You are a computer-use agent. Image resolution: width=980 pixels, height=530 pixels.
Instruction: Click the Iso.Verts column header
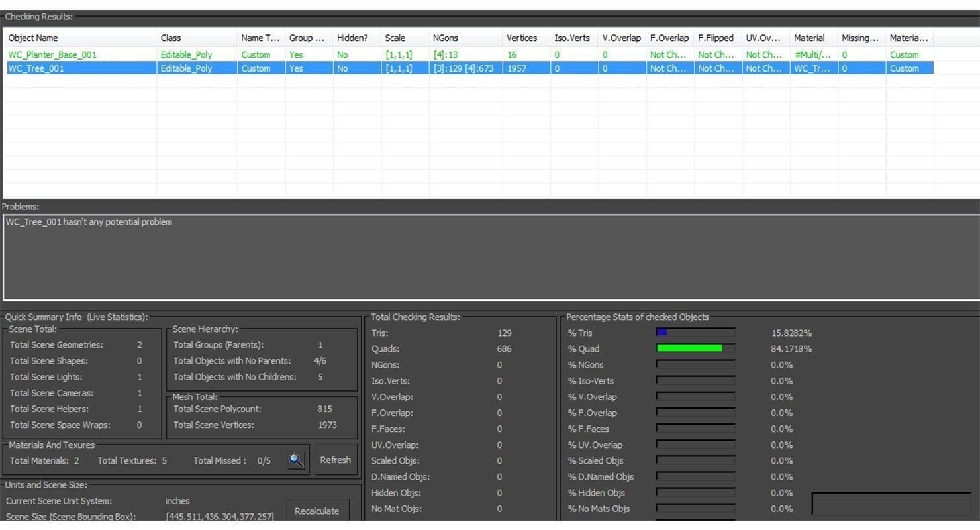[574, 38]
